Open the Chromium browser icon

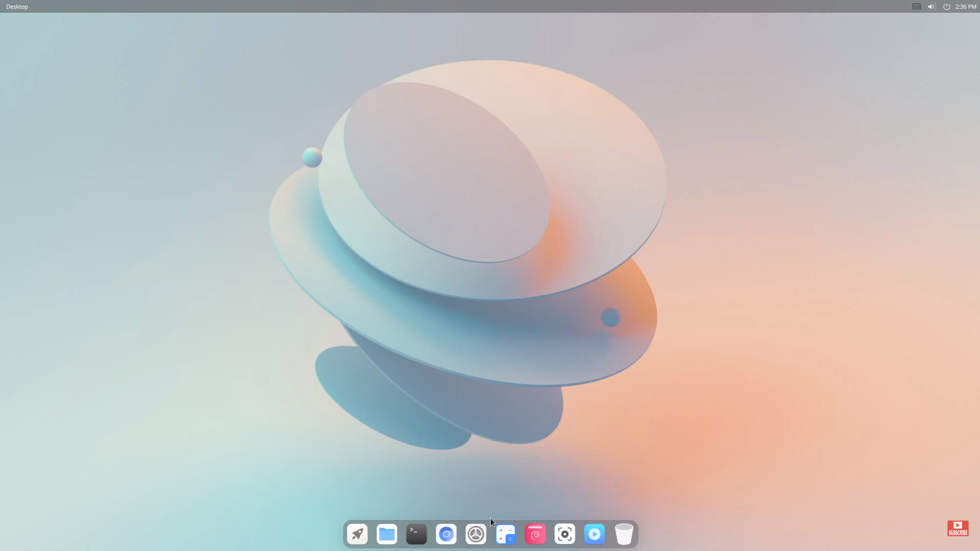coord(446,534)
